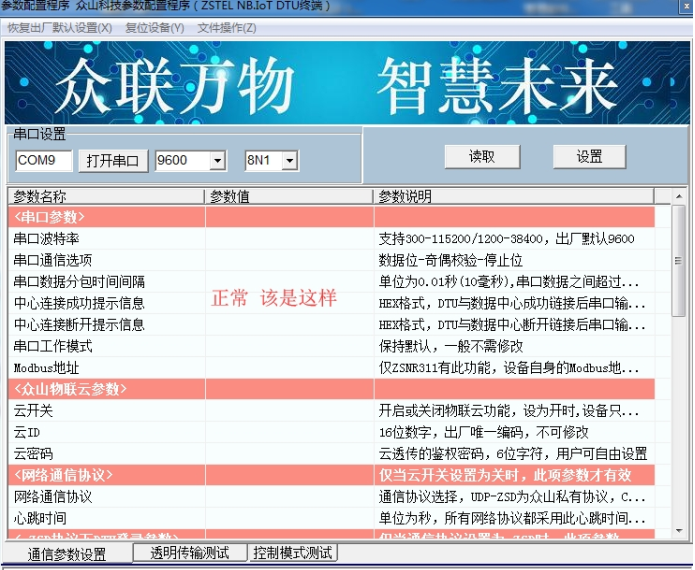695x570 pixels.
Task: Switch to the 通信参数设置 tab
Action: (67, 554)
